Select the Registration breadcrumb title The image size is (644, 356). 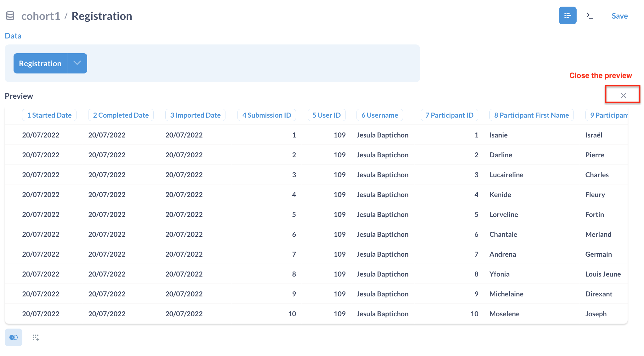click(102, 16)
